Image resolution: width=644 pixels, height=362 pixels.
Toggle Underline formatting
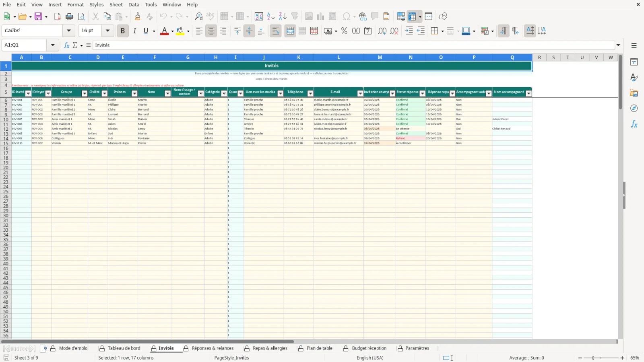146,31
